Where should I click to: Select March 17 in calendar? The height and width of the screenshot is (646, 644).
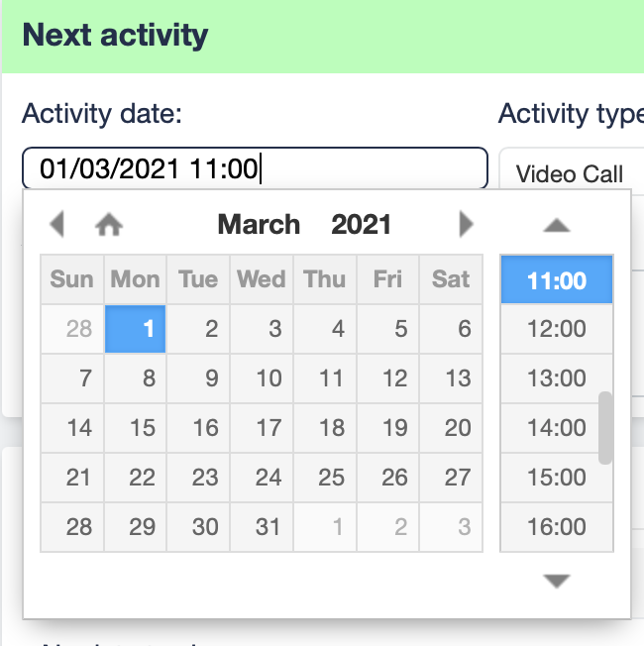[x=268, y=428]
